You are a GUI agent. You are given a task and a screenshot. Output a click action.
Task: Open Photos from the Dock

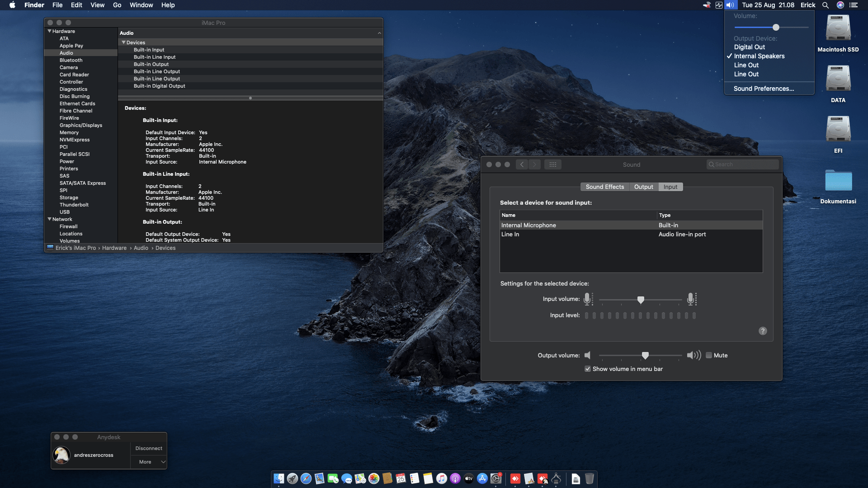click(374, 479)
